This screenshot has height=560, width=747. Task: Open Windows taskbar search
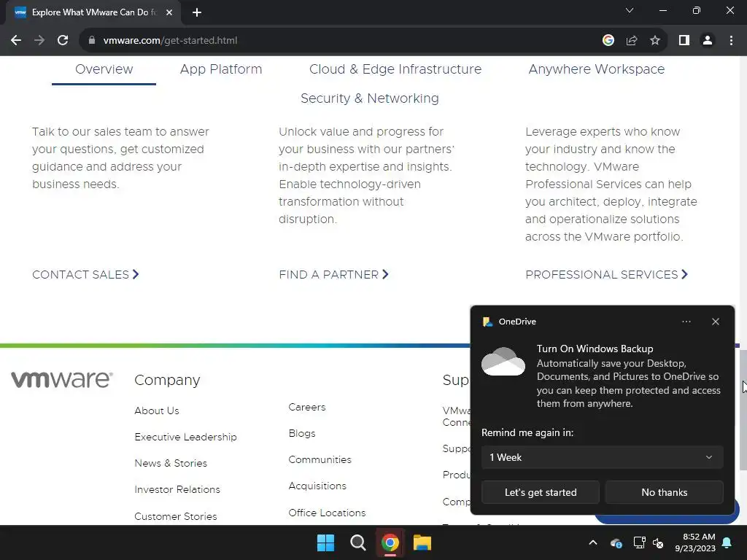pos(357,542)
